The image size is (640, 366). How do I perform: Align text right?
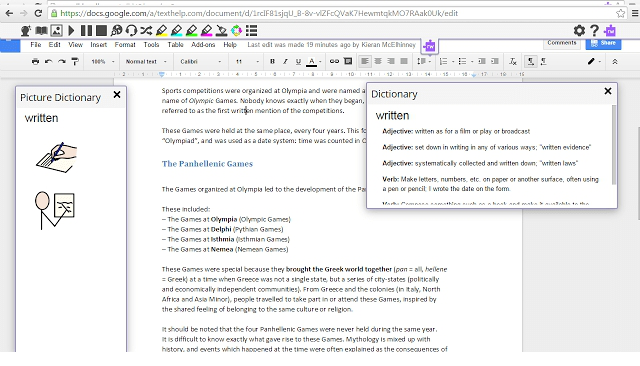pyautogui.click(x=391, y=61)
